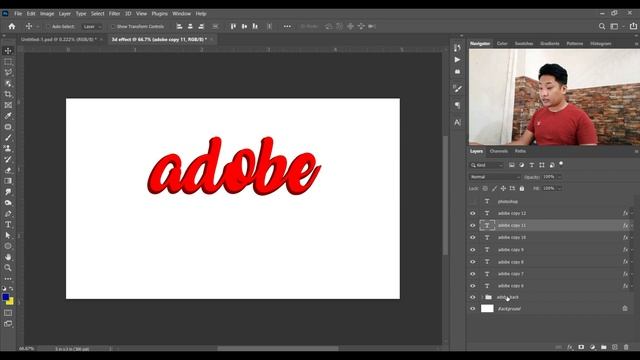Select the Eraser tool

(x=8, y=170)
